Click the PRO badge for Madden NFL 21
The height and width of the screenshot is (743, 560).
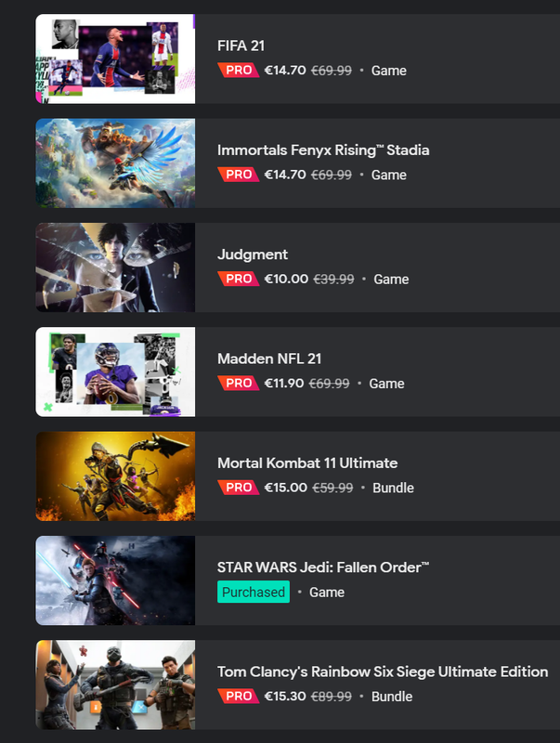[x=239, y=383]
